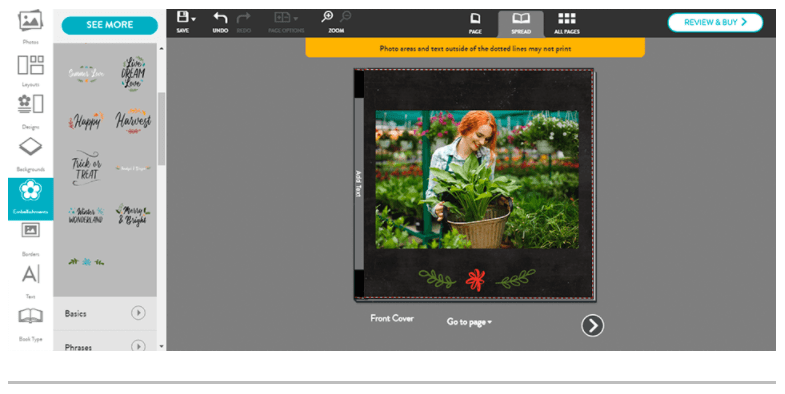Pick the Summer Love embellishment
Viewport: 785px width, 394px height.
(x=86, y=74)
